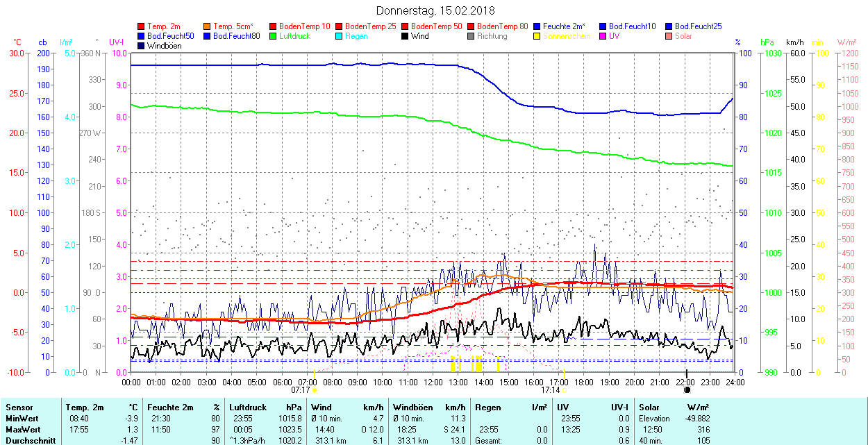Viewport: 868px width, 445px height.
Task: Click the Solar legend label
Action: click(683, 36)
